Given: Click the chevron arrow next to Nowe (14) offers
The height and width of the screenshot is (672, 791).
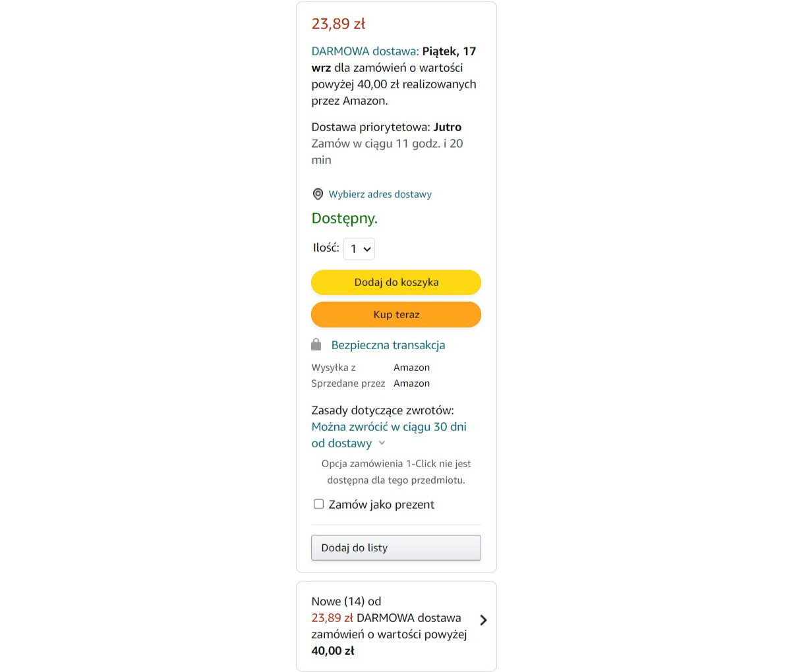Looking at the screenshot, I should coord(484,620).
